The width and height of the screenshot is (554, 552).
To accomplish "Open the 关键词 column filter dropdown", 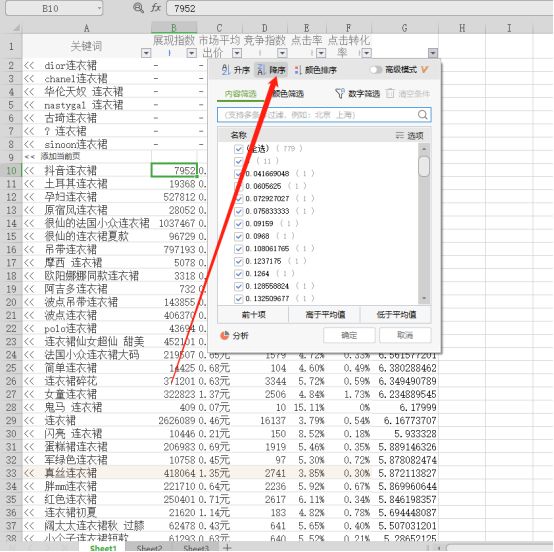I will click(146, 53).
